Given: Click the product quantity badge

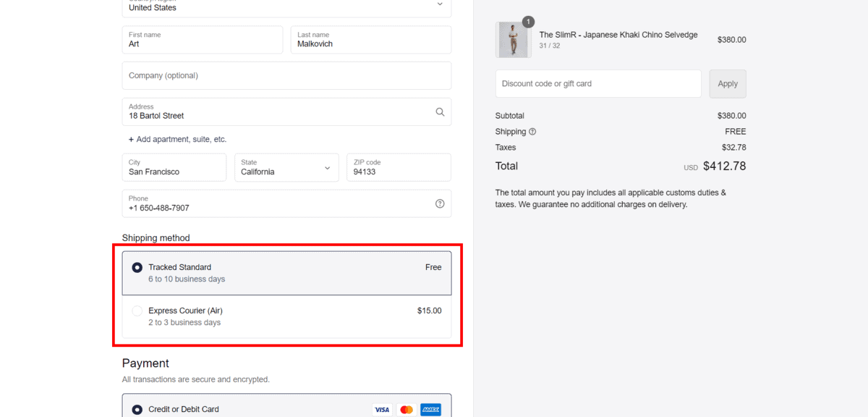Looking at the screenshot, I should pos(528,22).
